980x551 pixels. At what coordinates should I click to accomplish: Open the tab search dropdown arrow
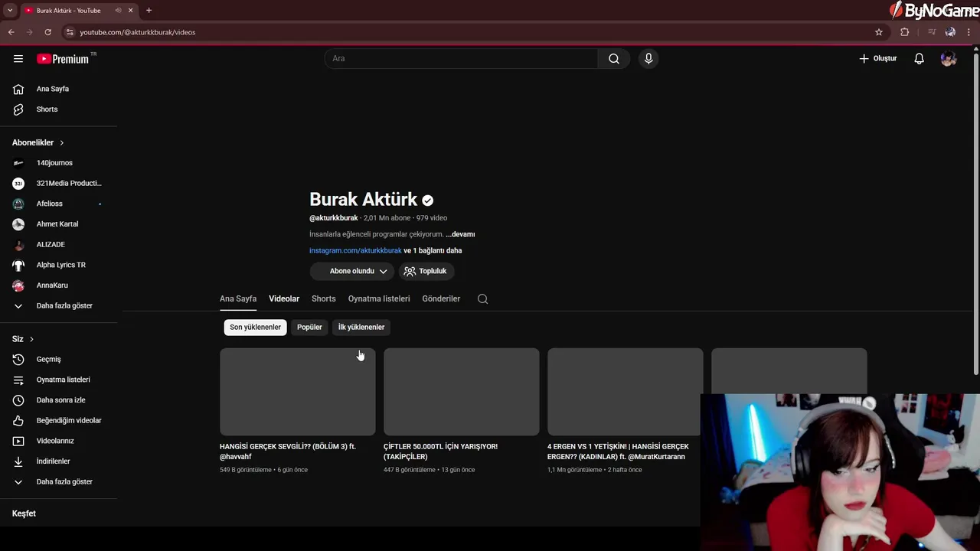pos(10,11)
